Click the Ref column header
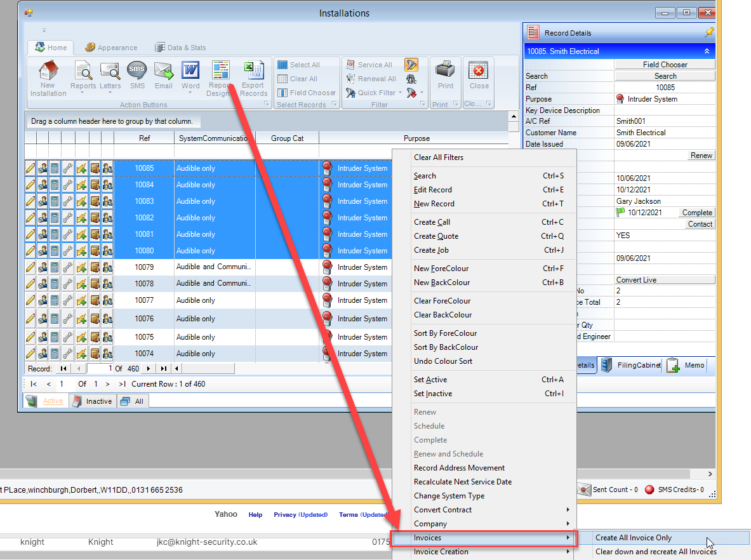This screenshot has height=560, width=751. pyautogui.click(x=144, y=138)
